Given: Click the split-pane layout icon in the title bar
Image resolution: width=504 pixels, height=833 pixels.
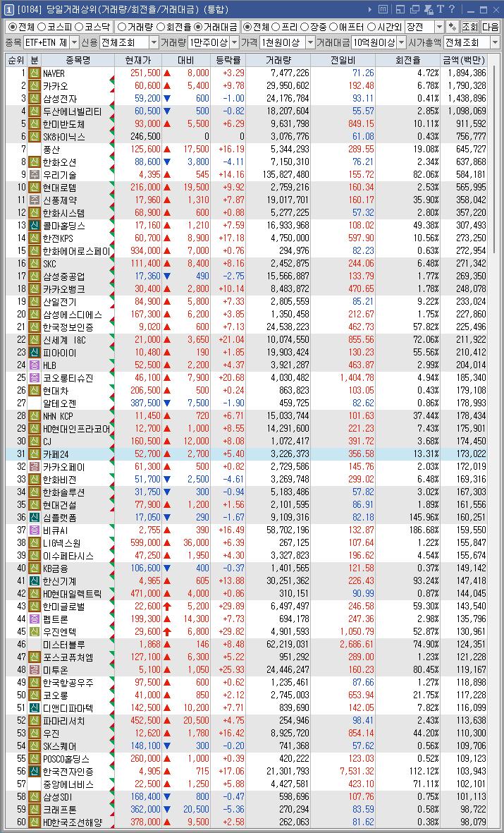Looking at the screenshot, I should [400, 10].
